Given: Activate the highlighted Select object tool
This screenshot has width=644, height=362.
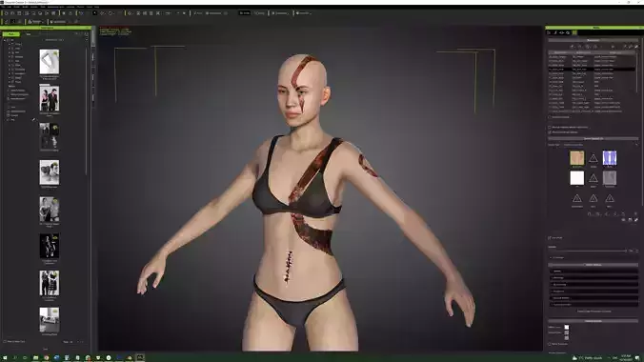Looking at the screenshot, I should point(95,13).
